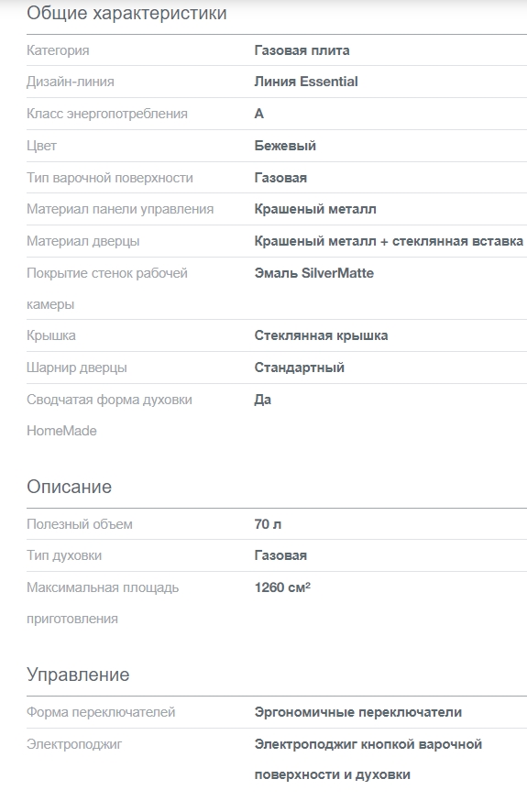Click 'Линия Essential' design line value
The height and width of the screenshot is (812, 527).
(306, 82)
